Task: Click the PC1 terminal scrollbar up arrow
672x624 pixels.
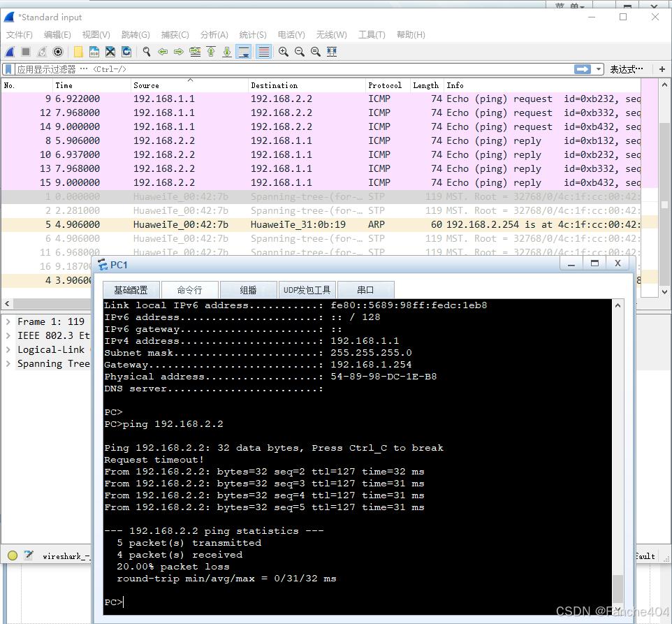Action: [x=618, y=305]
